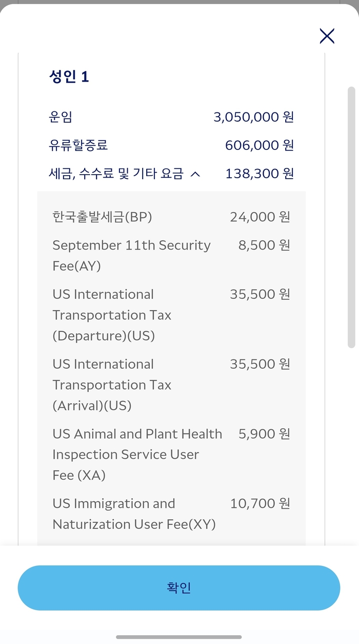Select the September 11th Security Fee(AY) item

point(131,255)
